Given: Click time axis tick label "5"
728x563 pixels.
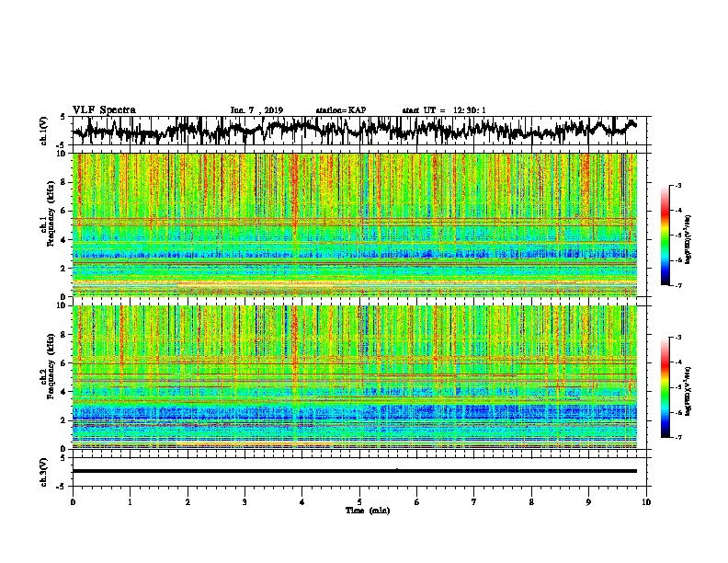Looking at the screenshot, I should point(359,502).
